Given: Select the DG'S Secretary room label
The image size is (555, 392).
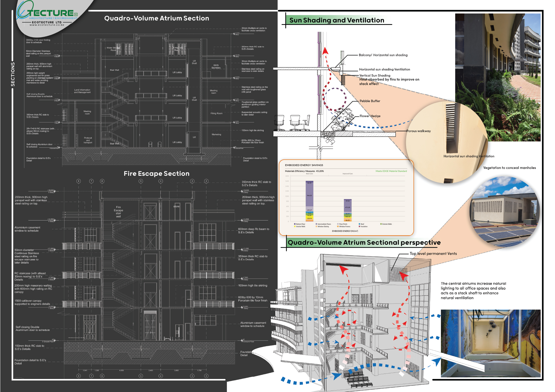Looking at the screenshot, I should (216, 67).
